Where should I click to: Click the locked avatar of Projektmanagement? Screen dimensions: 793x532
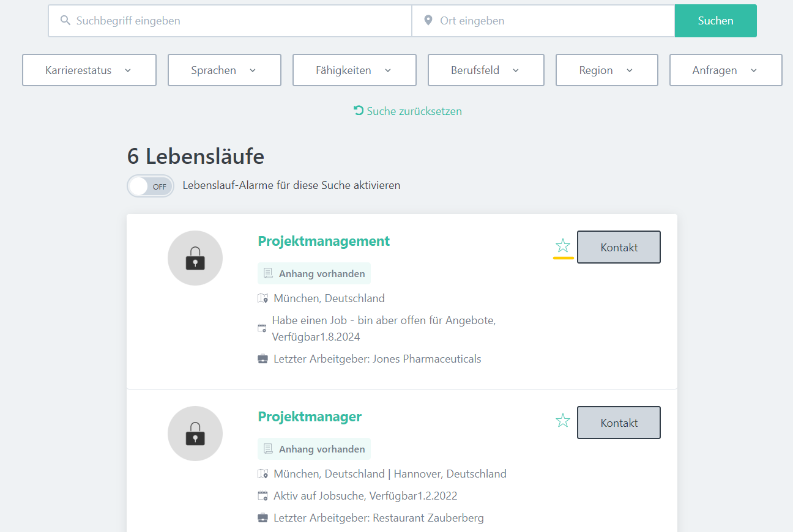[195, 258]
